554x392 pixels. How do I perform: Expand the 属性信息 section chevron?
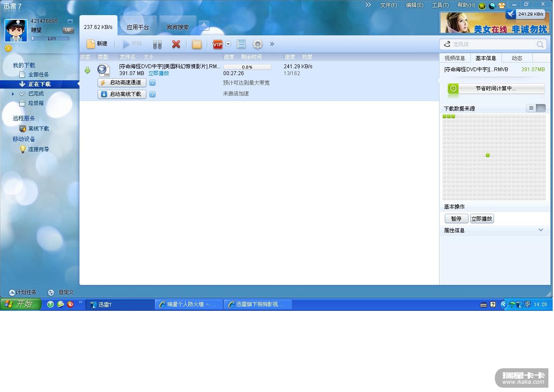tap(541, 230)
